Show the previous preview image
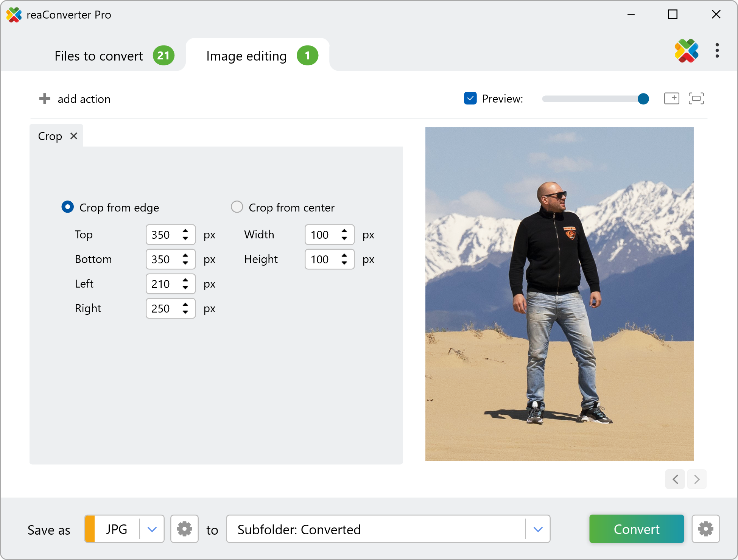738x560 pixels. [x=675, y=479]
